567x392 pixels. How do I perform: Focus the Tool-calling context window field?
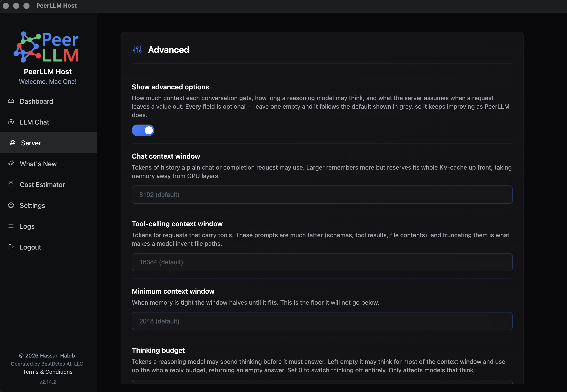pos(322,262)
